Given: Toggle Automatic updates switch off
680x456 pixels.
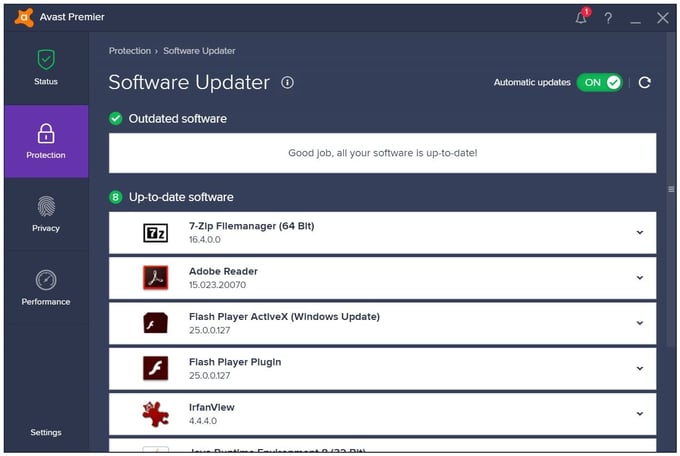Looking at the screenshot, I should [600, 83].
